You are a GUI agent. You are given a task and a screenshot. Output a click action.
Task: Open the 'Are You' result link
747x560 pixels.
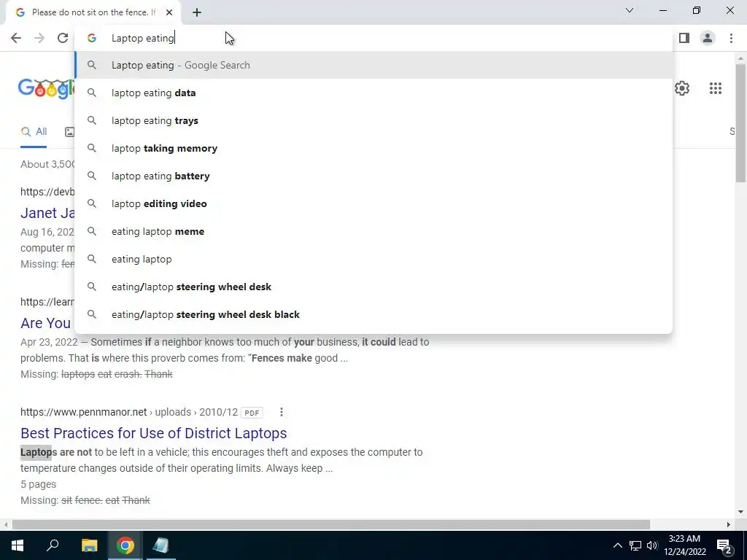[45, 323]
